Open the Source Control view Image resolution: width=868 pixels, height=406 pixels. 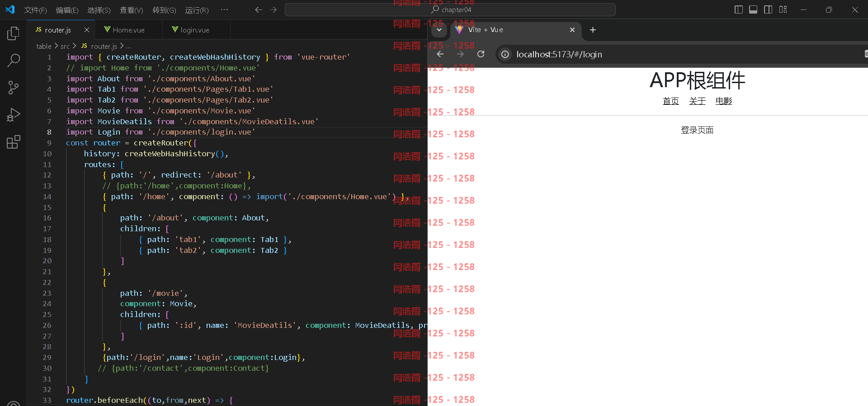[x=14, y=88]
